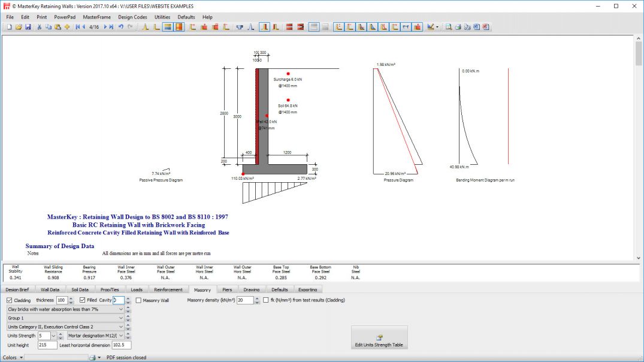This screenshot has height=362, width=644.
Task: Export to Word document icon
Action: tap(476, 27)
